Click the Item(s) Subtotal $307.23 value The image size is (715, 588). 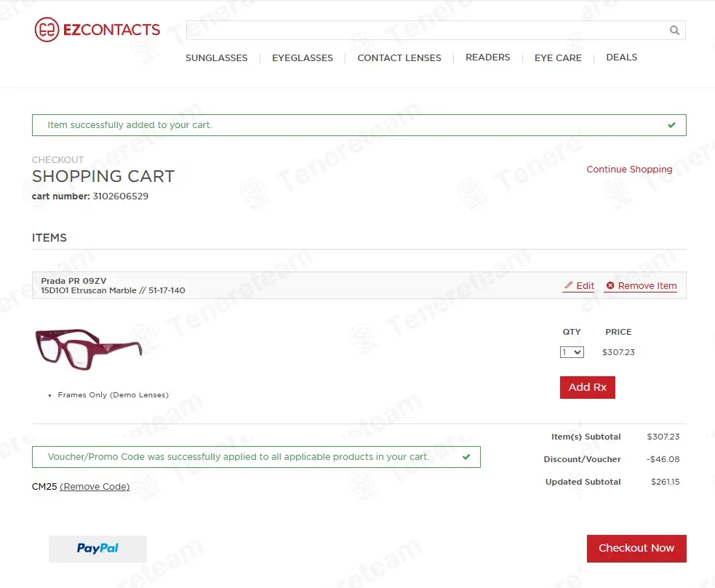click(x=663, y=437)
